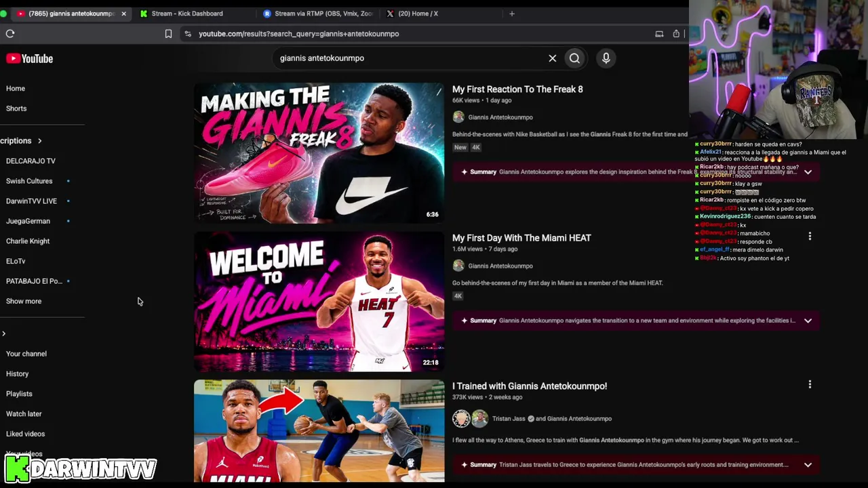Click the second collaborator avatar beside Tristan Jass
This screenshot has height=488, width=868.
[x=479, y=418]
